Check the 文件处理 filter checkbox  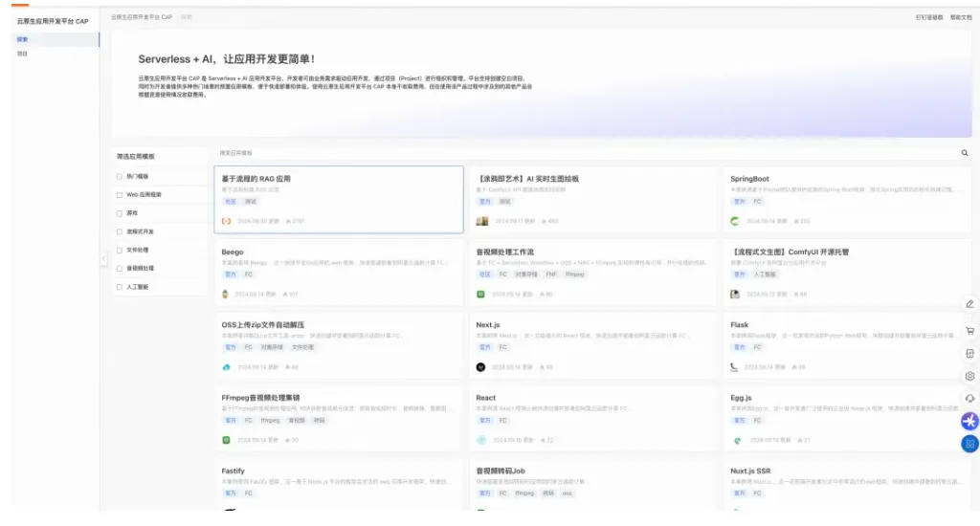pos(120,251)
